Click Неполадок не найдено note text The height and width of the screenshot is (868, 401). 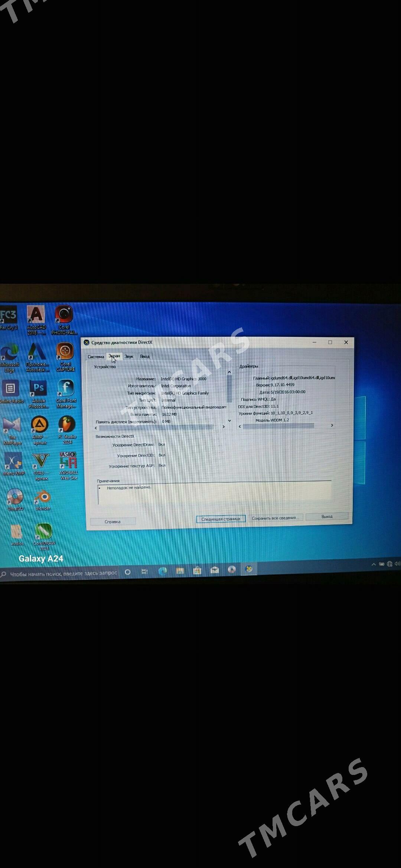(129, 488)
